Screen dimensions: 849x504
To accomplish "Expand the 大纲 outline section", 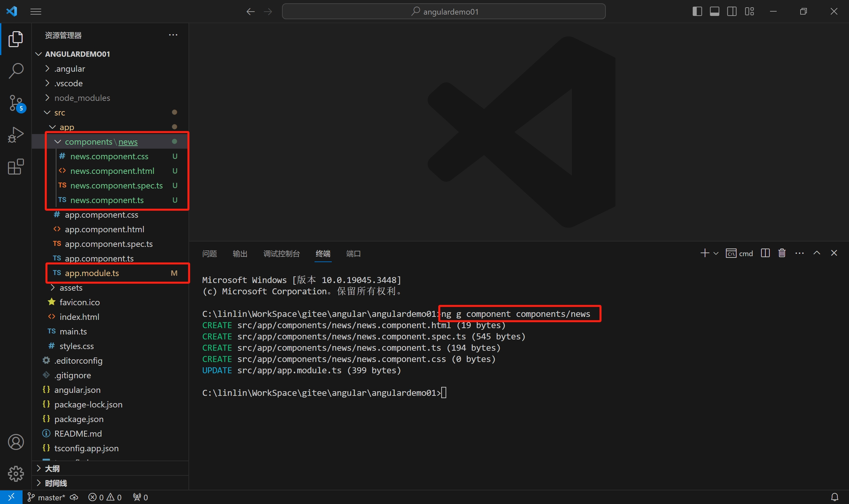I will click(52, 469).
